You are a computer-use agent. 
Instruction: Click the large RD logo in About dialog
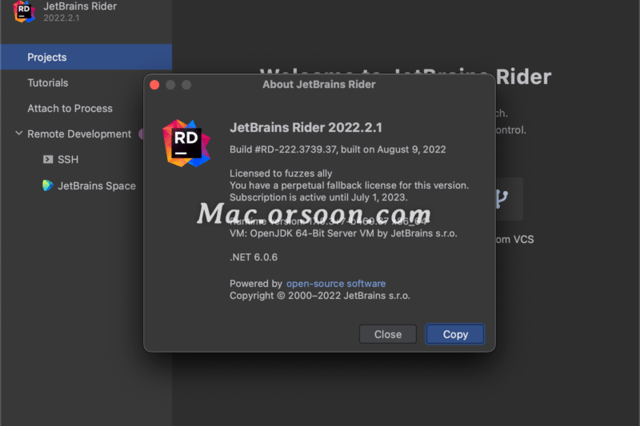click(x=186, y=143)
